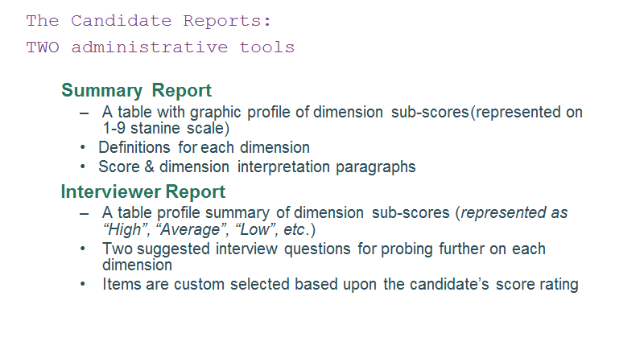
Task: Click the "Summary Report" heading
Action: 136,91
